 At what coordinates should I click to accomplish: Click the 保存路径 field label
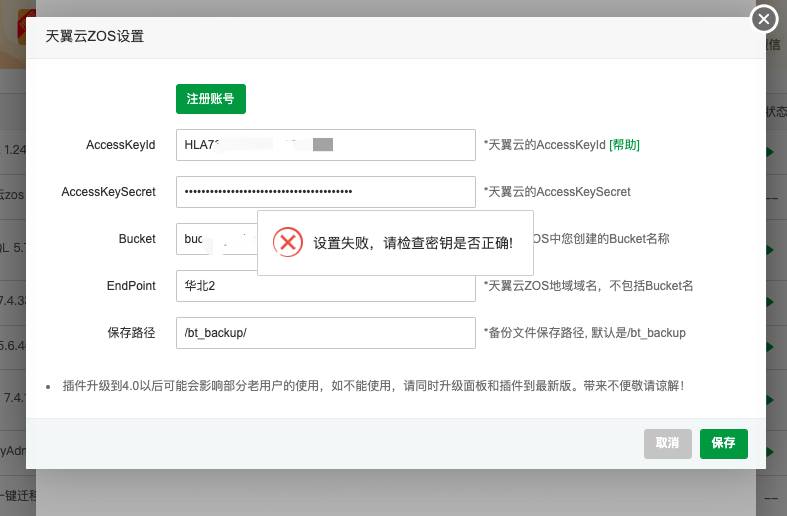[x=131, y=333]
